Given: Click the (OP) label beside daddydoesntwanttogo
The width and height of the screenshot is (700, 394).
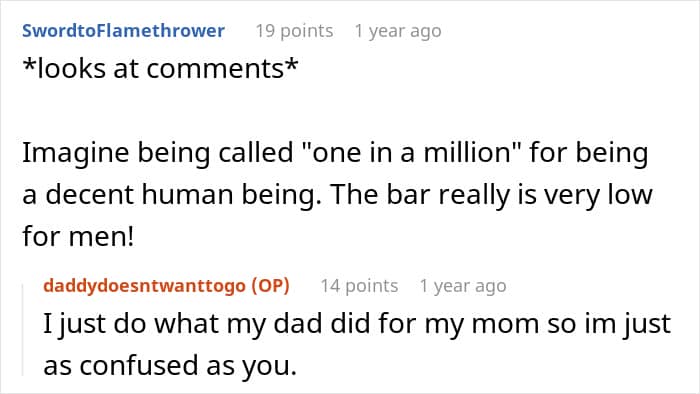Looking at the screenshot, I should (270, 286).
